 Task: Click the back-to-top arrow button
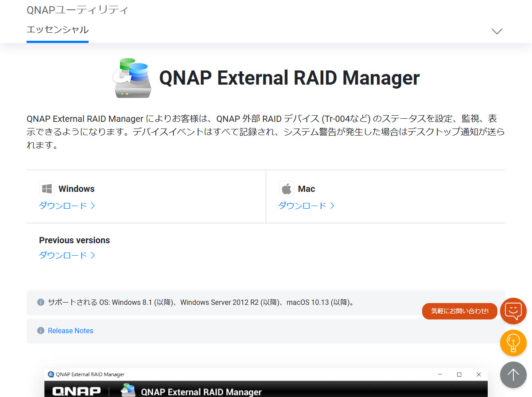513,375
